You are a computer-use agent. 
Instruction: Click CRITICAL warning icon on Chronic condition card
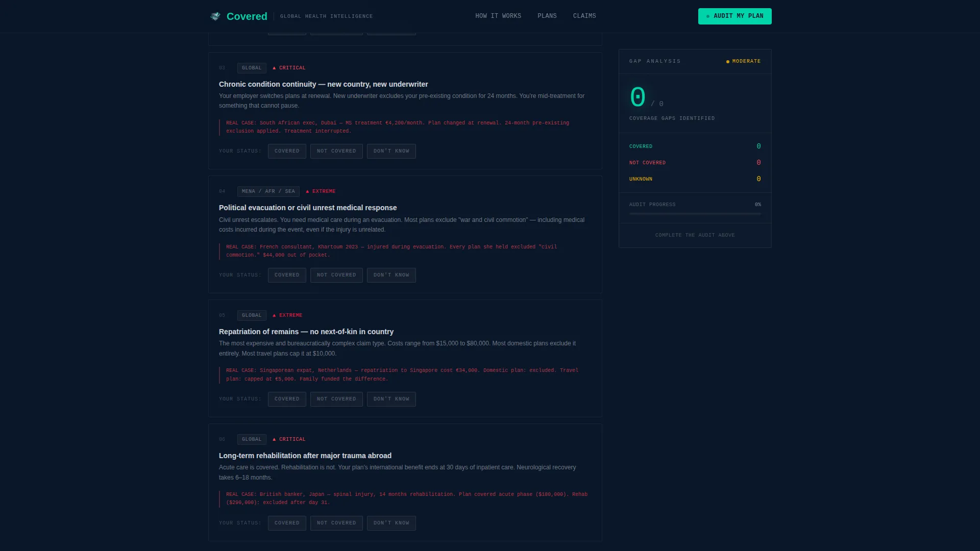(274, 68)
